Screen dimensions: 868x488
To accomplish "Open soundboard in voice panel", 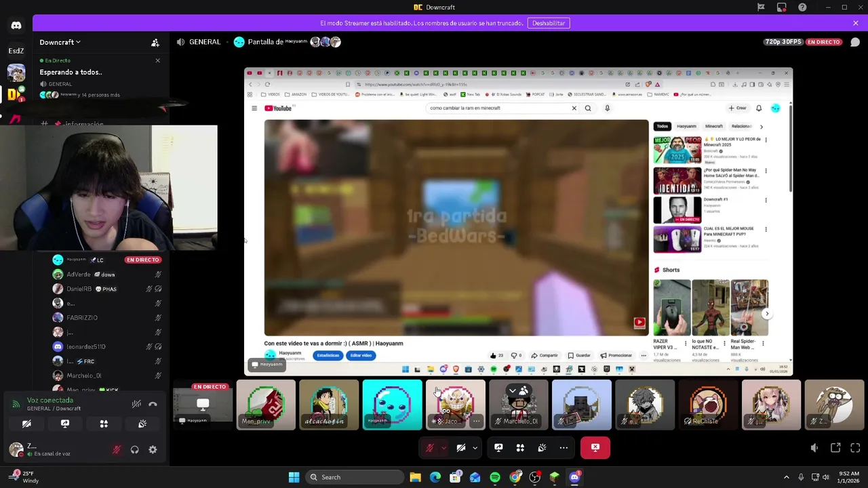I will click(x=142, y=424).
